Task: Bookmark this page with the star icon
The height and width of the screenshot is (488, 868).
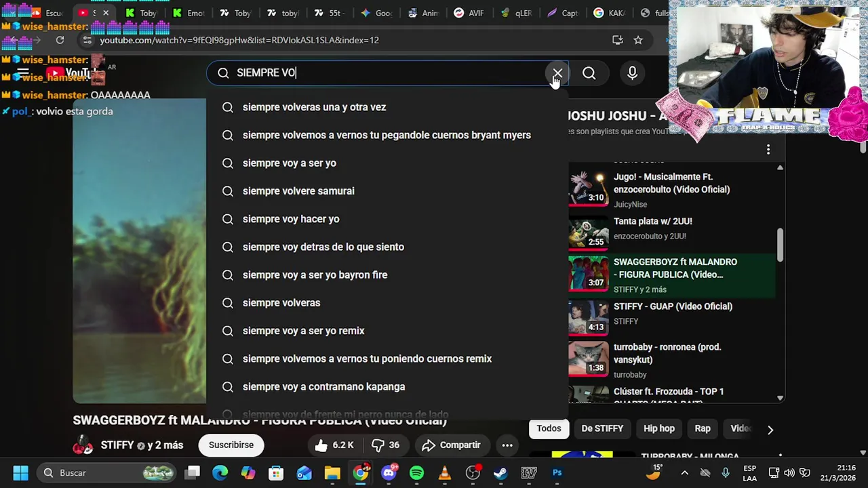Action: [638, 40]
